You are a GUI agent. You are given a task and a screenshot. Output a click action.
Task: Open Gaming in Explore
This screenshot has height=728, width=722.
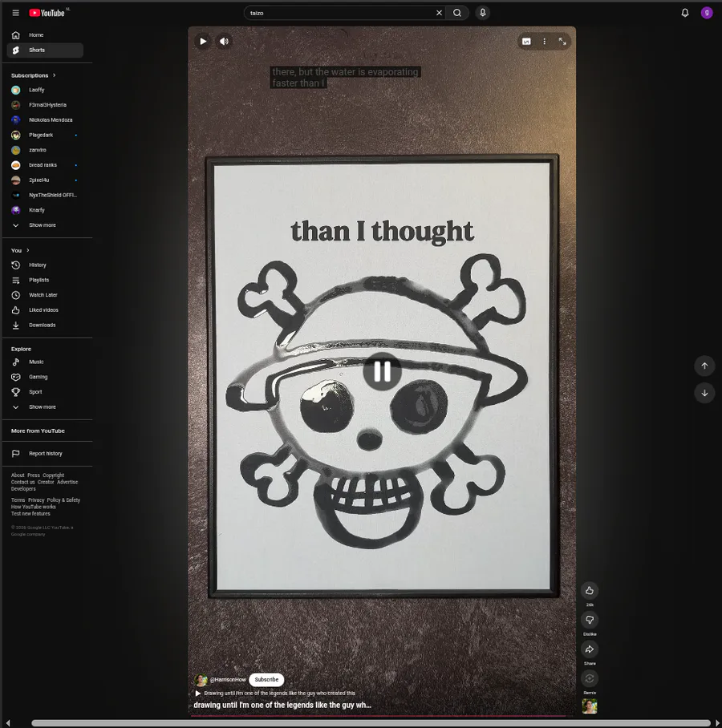45,377
